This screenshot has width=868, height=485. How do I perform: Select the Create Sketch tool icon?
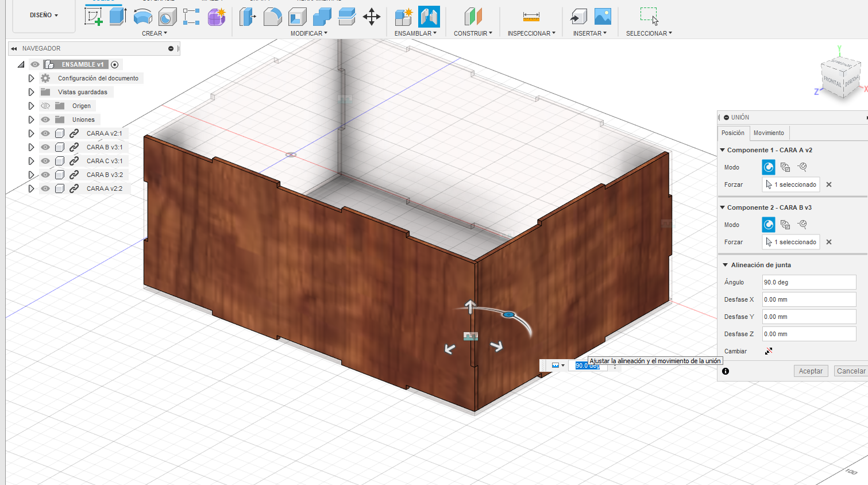pyautogui.click(x=93, y=16)
